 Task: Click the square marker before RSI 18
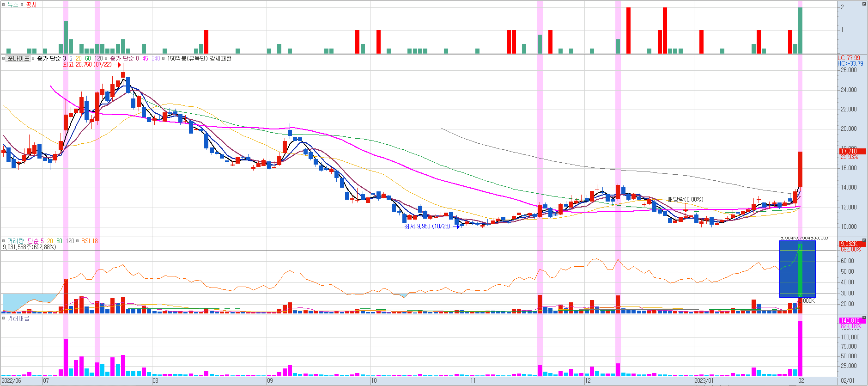78,241
